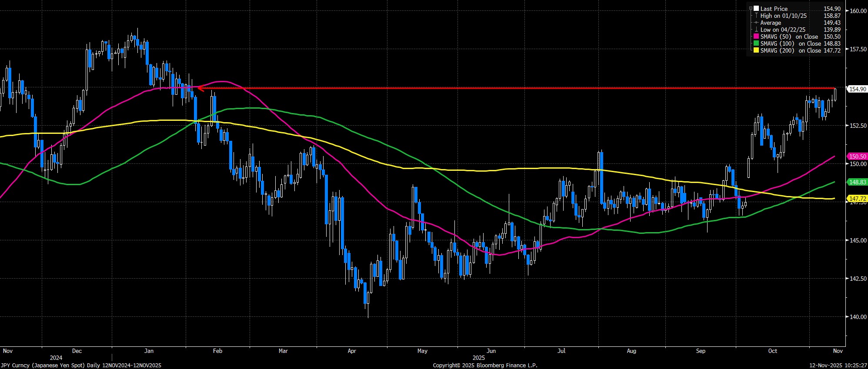The image size is (868, 369).
Task: Select the green SMAVG (100) swatch
Action: (x=756, y=43)
